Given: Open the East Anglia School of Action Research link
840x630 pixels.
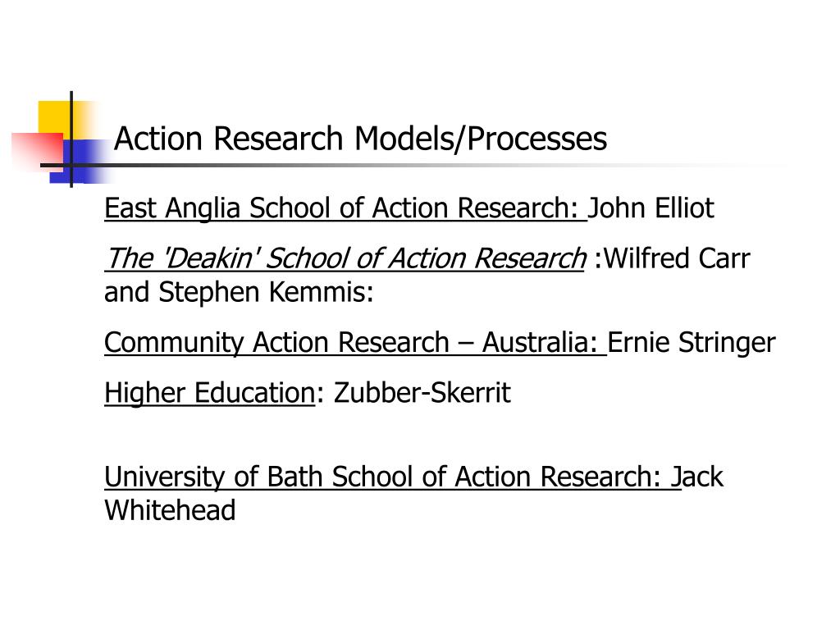Looking at the screenshot, I should [345, 208].
